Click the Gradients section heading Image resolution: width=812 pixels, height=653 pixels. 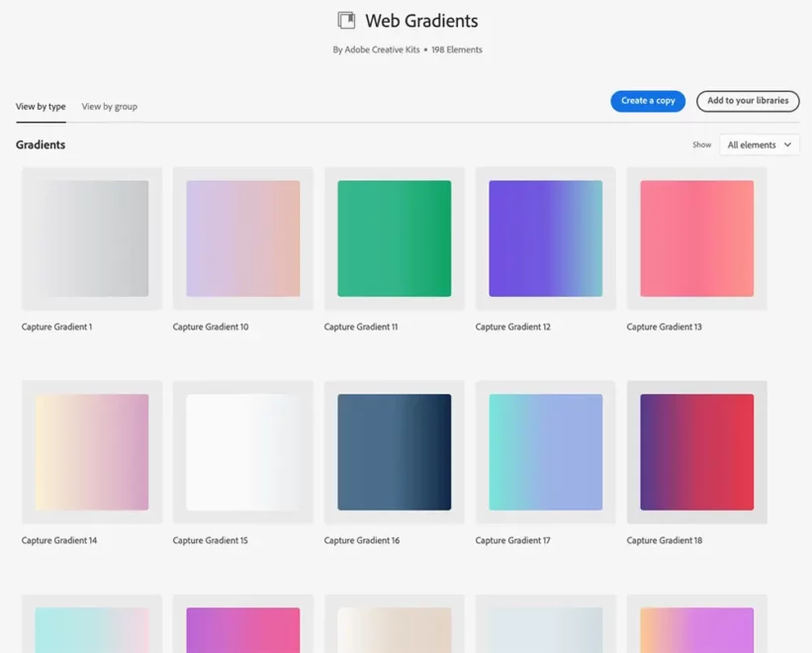[x=41, y=144]
